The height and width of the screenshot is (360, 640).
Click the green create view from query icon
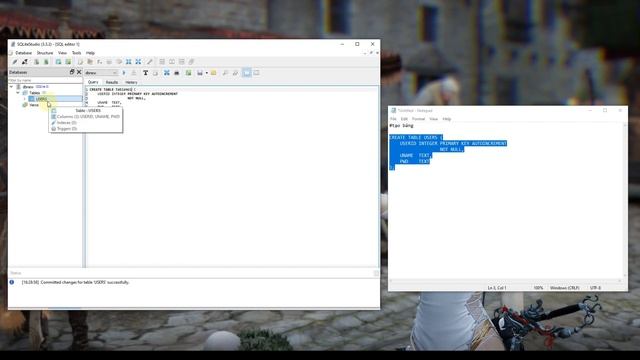(x=188, y=73)
